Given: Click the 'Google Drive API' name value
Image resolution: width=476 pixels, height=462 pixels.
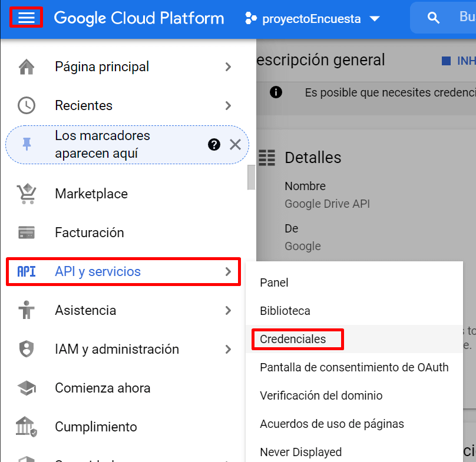Looking at the screenshot, I should [x=328, y=204].
